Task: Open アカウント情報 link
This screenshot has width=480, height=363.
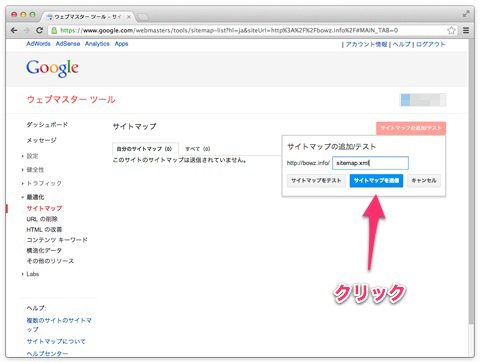Action: (x=366, y=44)
